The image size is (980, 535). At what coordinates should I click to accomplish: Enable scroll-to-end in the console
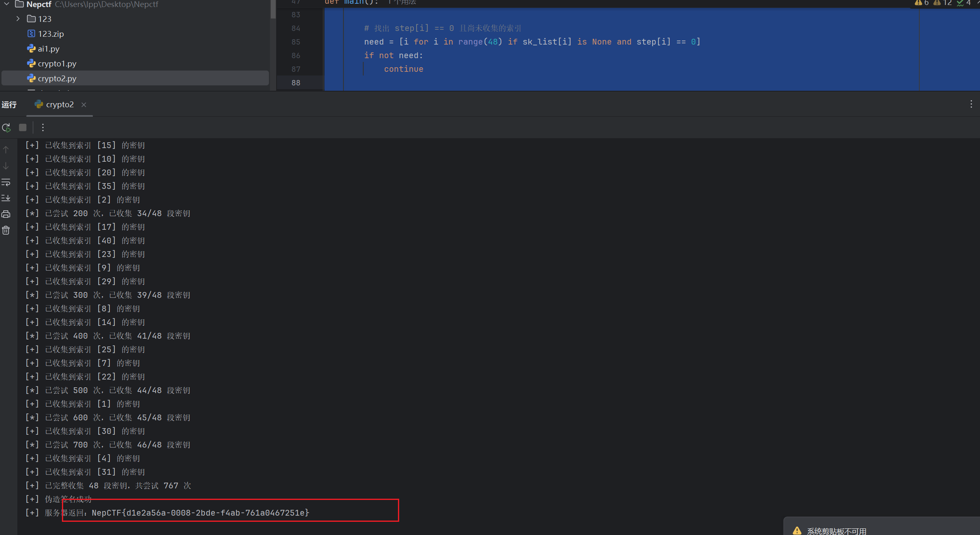(6, 198)
